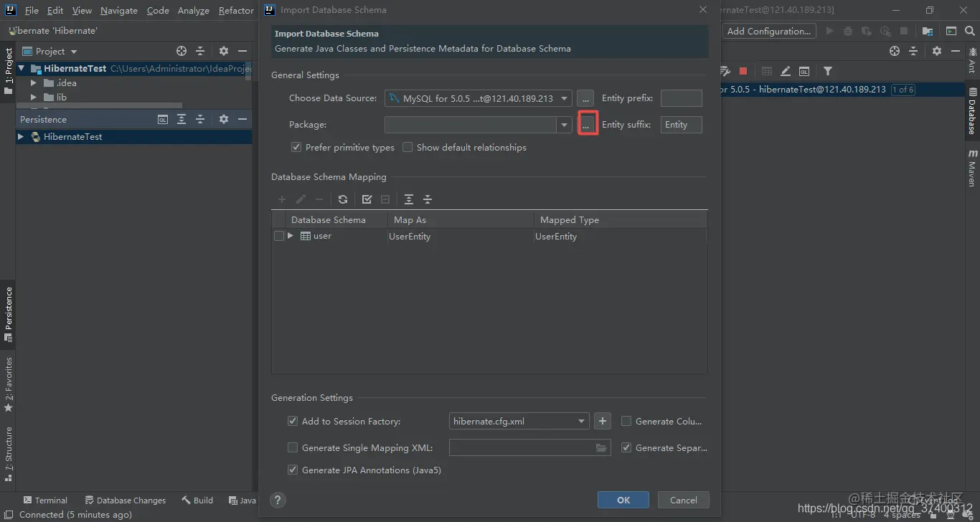Open the QL console icon in Persistence panel
Viewport: 980px width, 522px height.
point(163,119)
